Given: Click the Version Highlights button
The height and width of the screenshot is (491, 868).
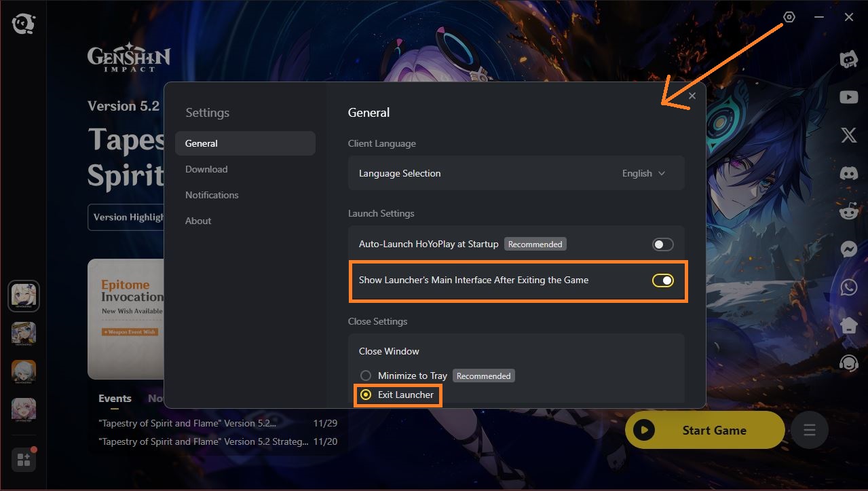Looking at the screenshot, I should click(126, 217).
